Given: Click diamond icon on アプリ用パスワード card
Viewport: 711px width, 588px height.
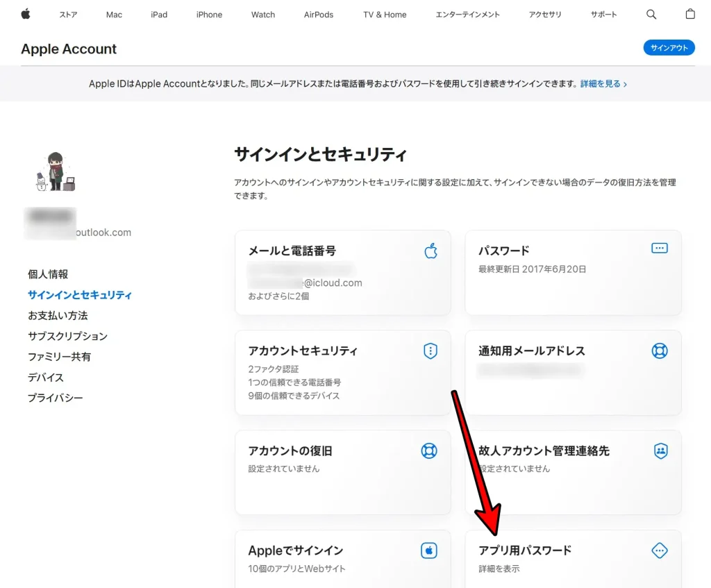Looking at the screenshot, I should click(x=660, y=551).
